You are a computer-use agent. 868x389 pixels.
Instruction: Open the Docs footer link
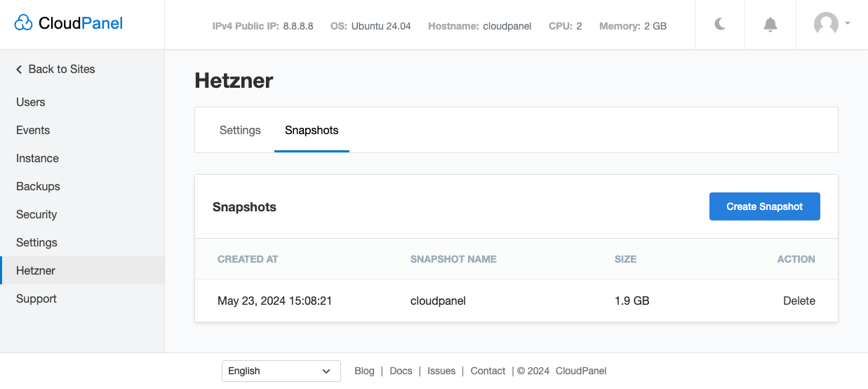pos(401,371)
